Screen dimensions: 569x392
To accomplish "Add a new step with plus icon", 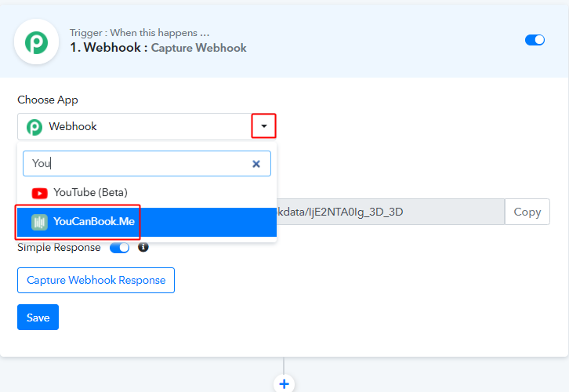I will 284,383.
